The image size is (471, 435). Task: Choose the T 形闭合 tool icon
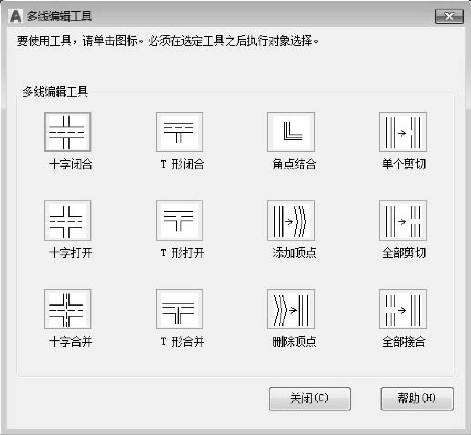point(179,132)
